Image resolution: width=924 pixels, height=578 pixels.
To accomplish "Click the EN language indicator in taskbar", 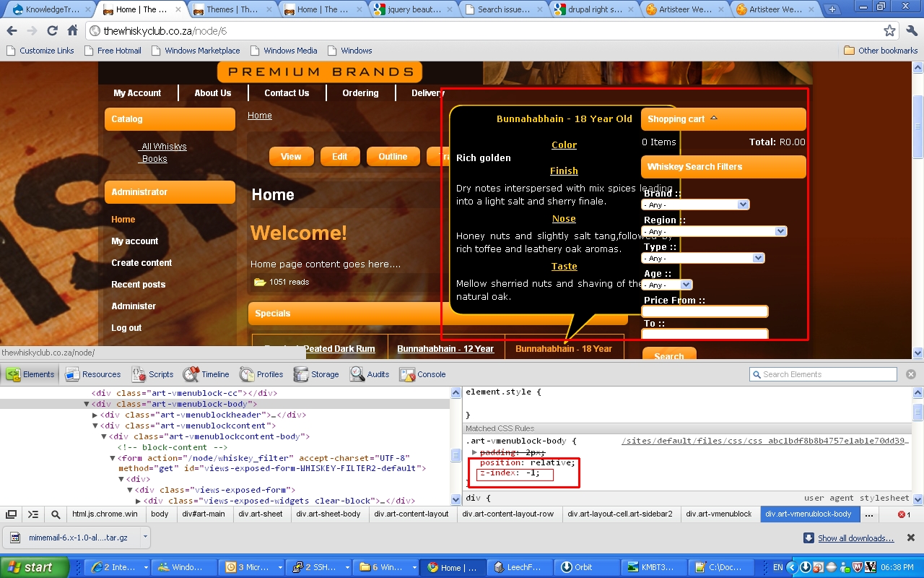I will click(777, 567).
